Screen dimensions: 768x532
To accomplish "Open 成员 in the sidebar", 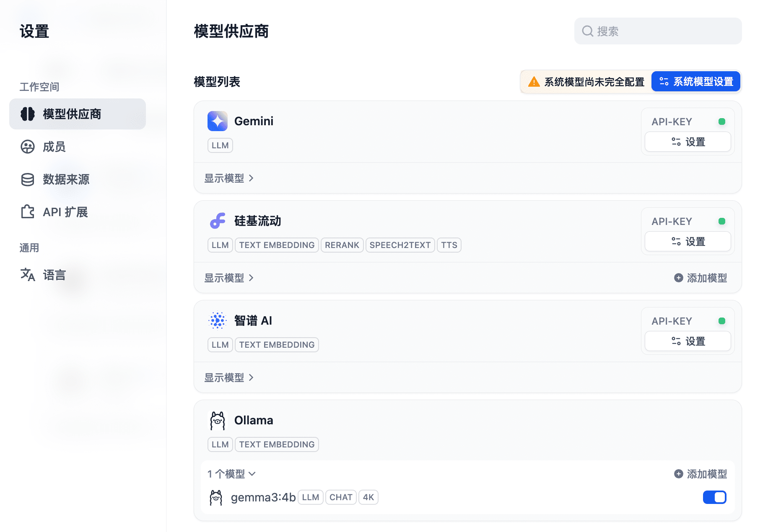I will tap(78, 147).
